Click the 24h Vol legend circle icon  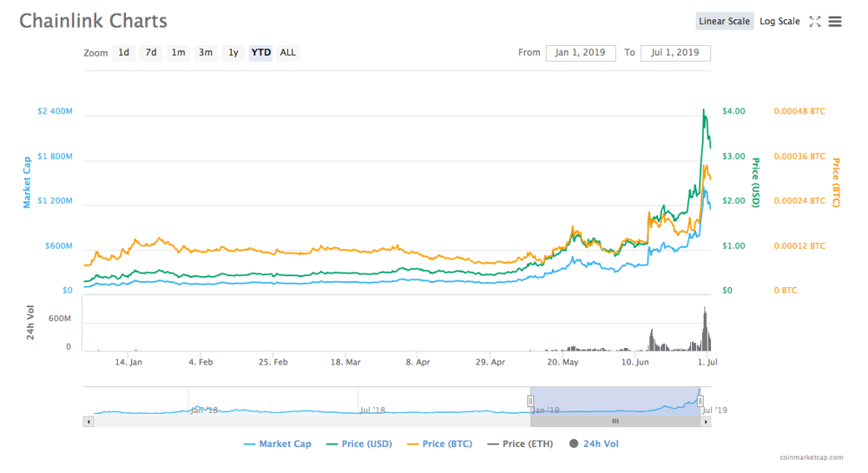pos(574,443)
